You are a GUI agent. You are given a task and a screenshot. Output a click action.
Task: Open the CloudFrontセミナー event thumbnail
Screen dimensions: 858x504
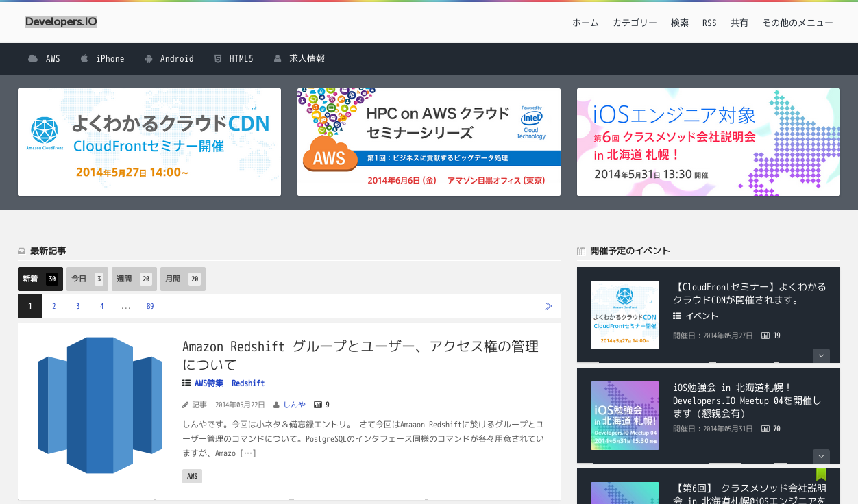coord(625,315)
